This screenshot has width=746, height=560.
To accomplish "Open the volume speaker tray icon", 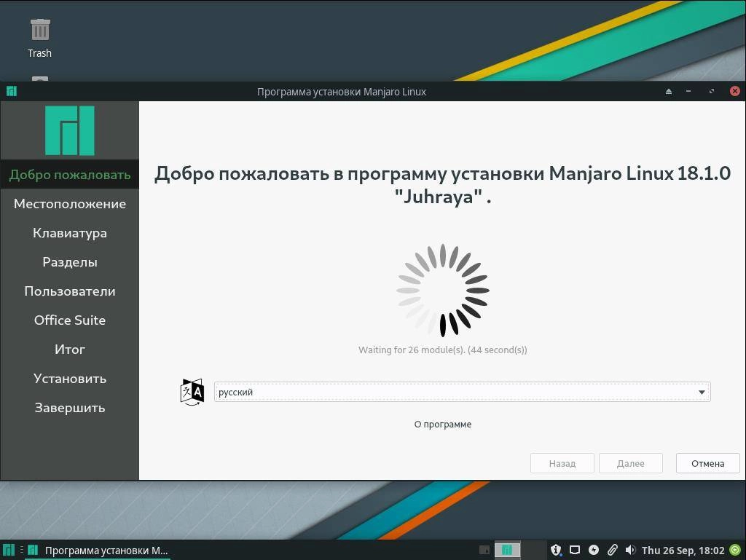I will (630, 550).
